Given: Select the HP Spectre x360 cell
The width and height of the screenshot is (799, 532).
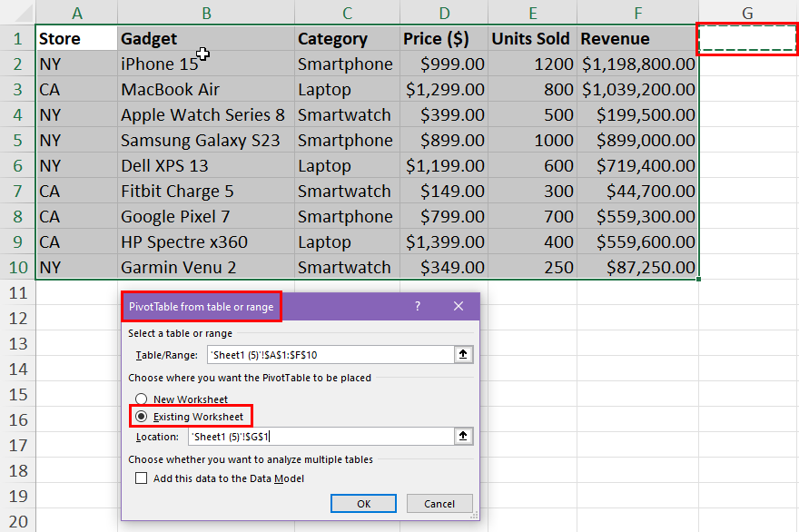Looking at the screenshot, I should click(206, 241).
